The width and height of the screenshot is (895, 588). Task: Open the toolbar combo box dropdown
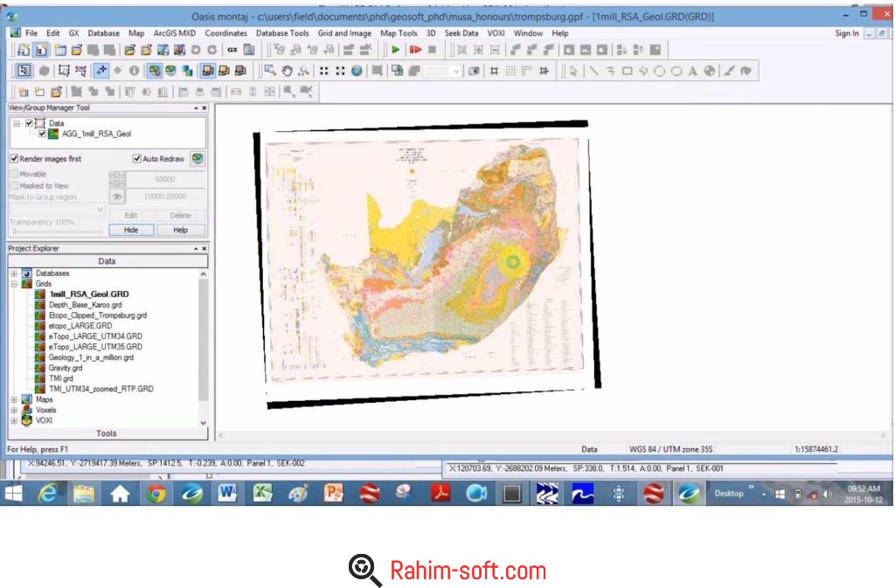tap(455, 72)
